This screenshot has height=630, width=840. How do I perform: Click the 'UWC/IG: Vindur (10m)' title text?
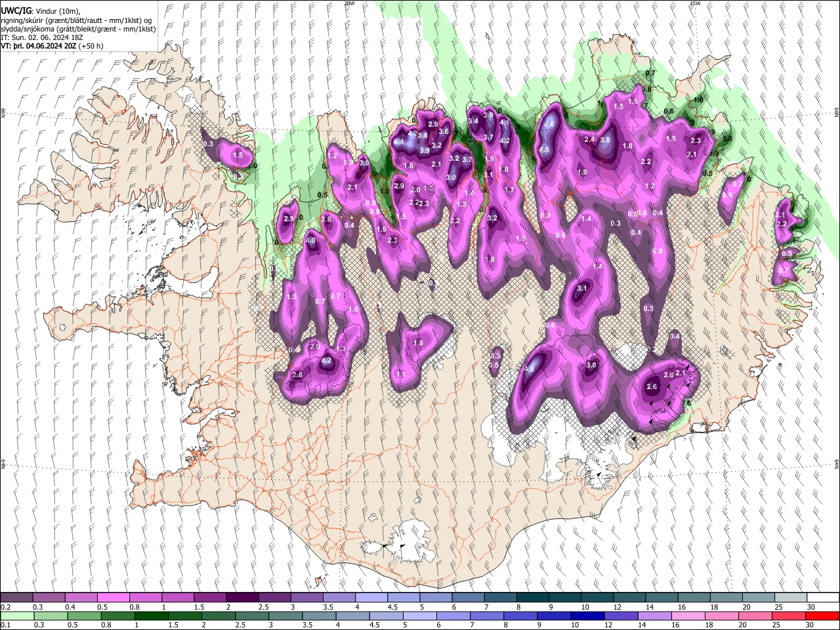(x=40, y=11)
